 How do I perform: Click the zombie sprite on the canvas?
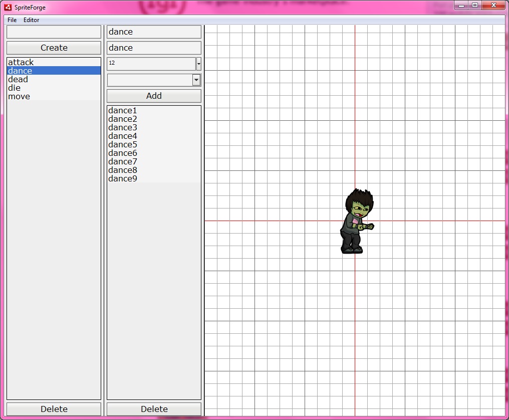[356, 222]
